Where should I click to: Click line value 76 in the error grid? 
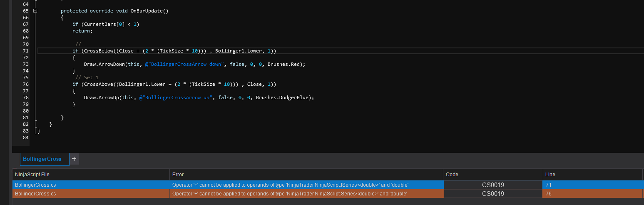tap(549, 194)
